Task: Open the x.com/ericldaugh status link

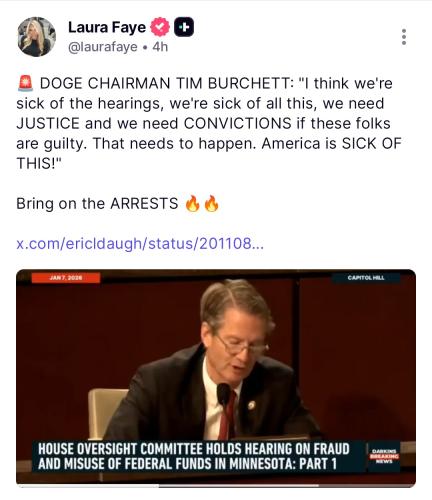Action: point(140,244)
